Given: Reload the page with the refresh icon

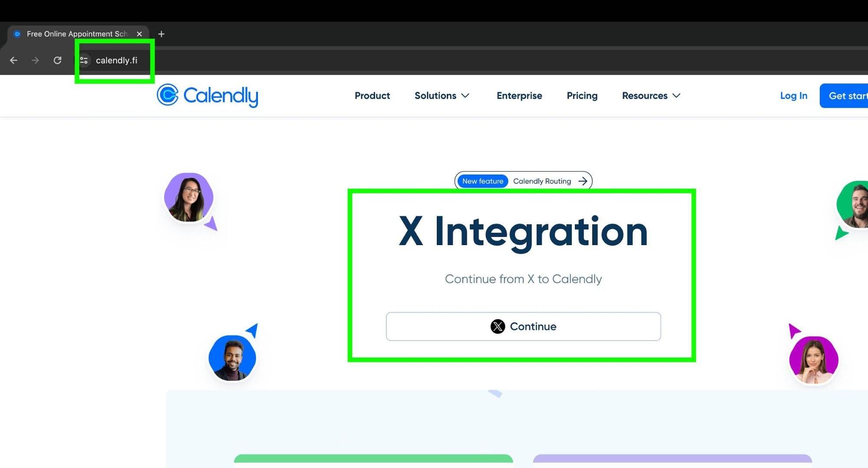Looking at the screenshot, I should [x=57, y=60].
